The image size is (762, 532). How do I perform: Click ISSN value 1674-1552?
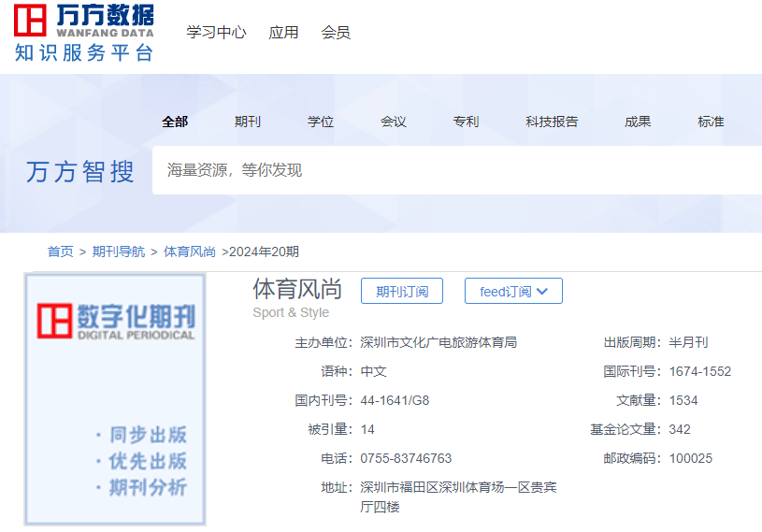point(699,372)
